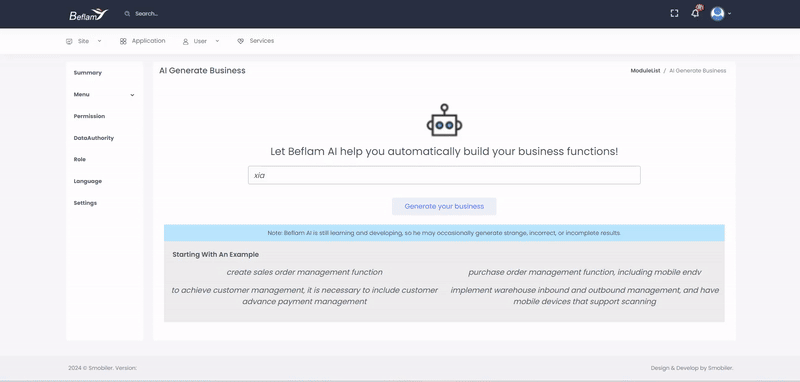Select Menu in the sidebar
This screenshot has width=800, height=382.
[82, 95]
